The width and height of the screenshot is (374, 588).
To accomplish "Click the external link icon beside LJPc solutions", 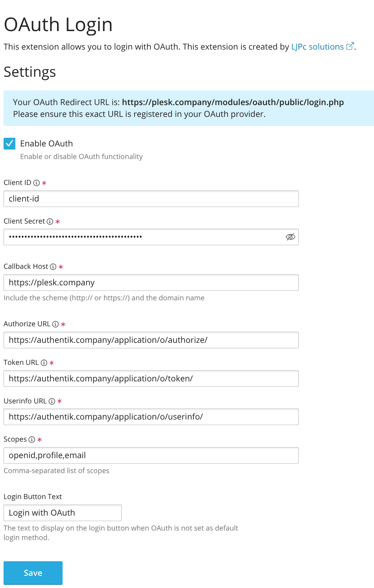I will pyautogui.click(x=350, y=46).
